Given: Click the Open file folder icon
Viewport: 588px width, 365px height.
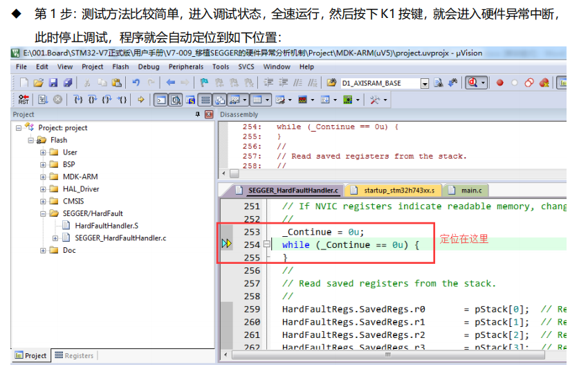Looking at the screenshot, I should pyautogui.click(x=38, y=83).
